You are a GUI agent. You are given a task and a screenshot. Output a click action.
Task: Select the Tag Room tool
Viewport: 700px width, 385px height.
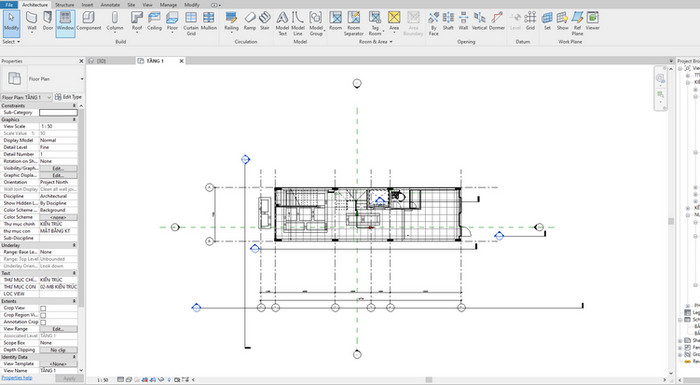coord(375,23)
